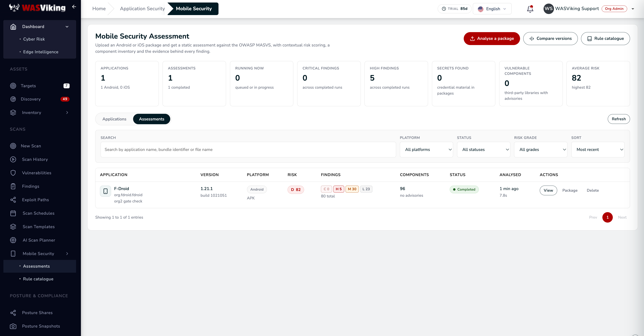Click the Scan History play icon
The image size is (644, 336).
point(13,159)
